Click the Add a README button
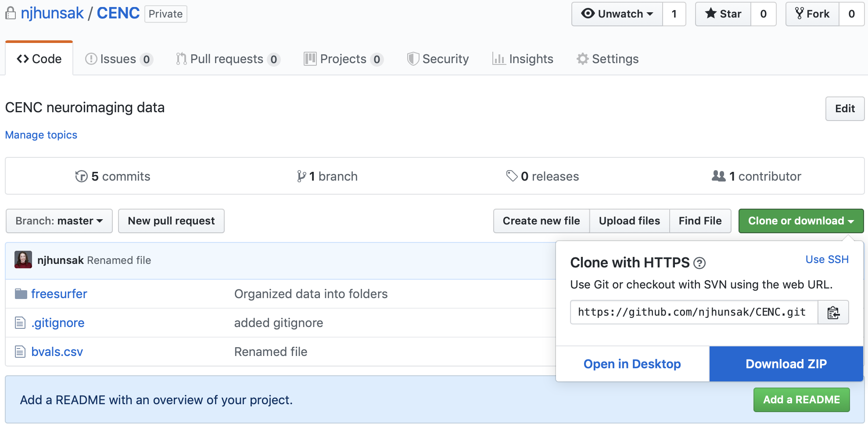 pyautogui.click(x=802, y=400)
